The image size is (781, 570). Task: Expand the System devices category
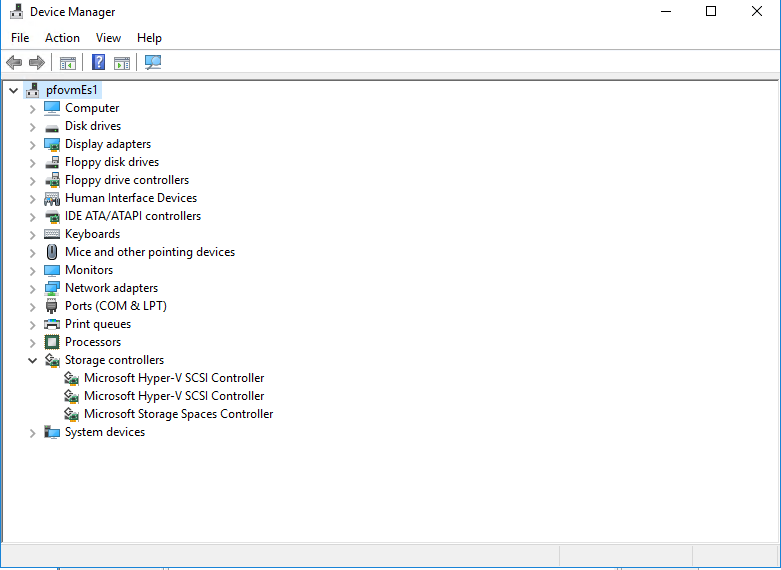tap(32, 432)
